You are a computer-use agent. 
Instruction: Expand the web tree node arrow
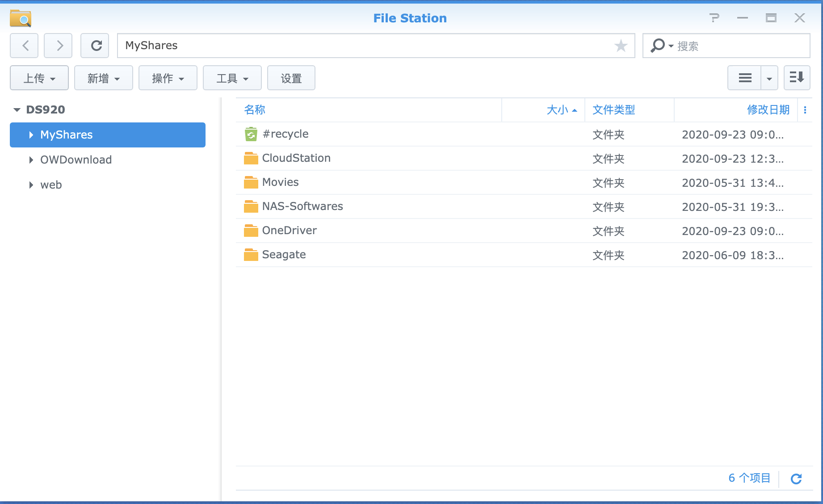click(31, 185)
